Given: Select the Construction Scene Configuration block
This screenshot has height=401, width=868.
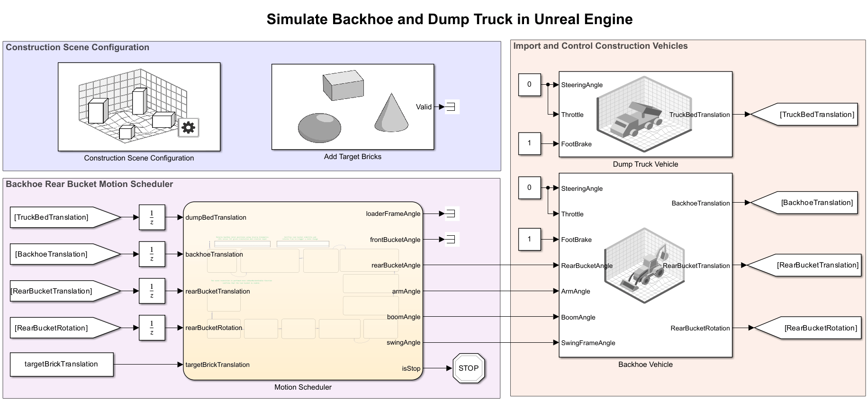Looking at the screenshot, I should click(139, 107).
